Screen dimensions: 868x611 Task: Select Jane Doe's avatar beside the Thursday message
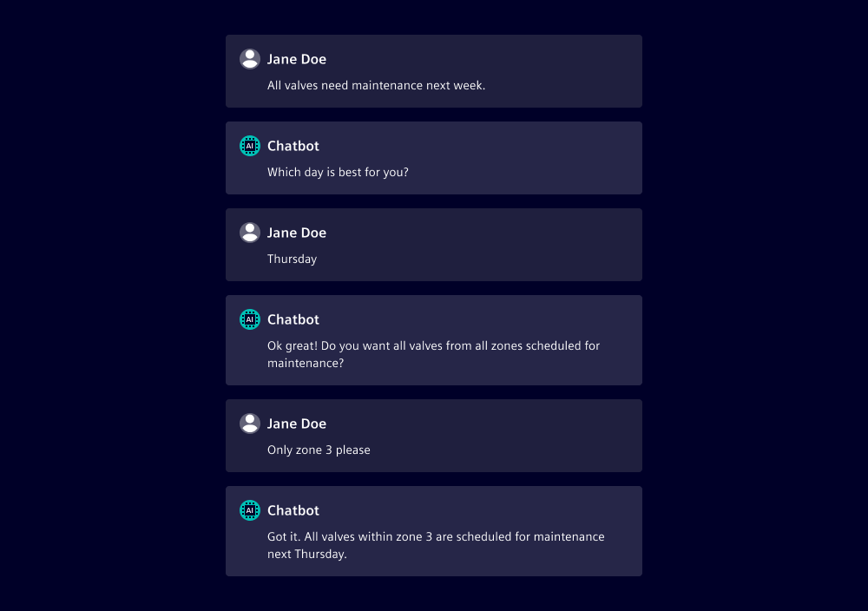coord(250,233)
